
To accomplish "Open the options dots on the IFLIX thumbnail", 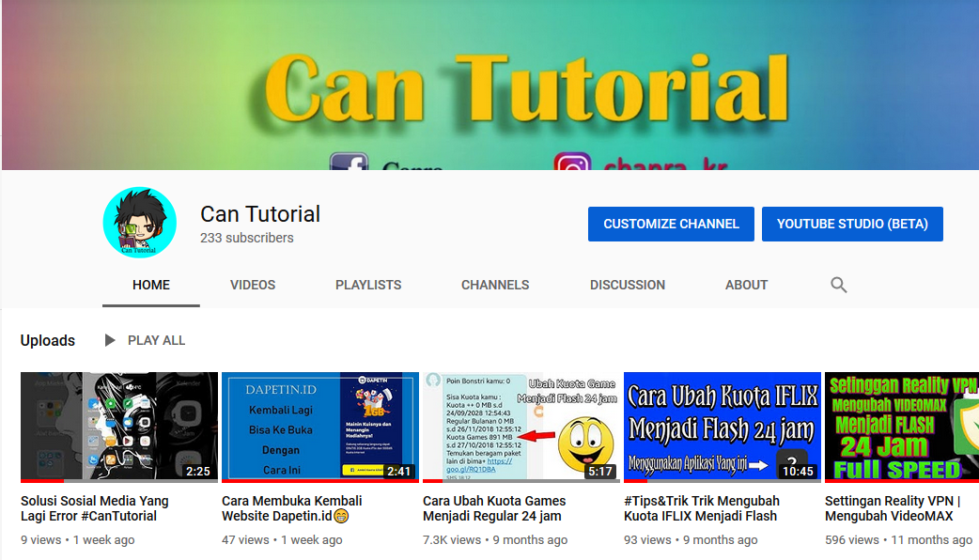I will (x=794, y=460).
